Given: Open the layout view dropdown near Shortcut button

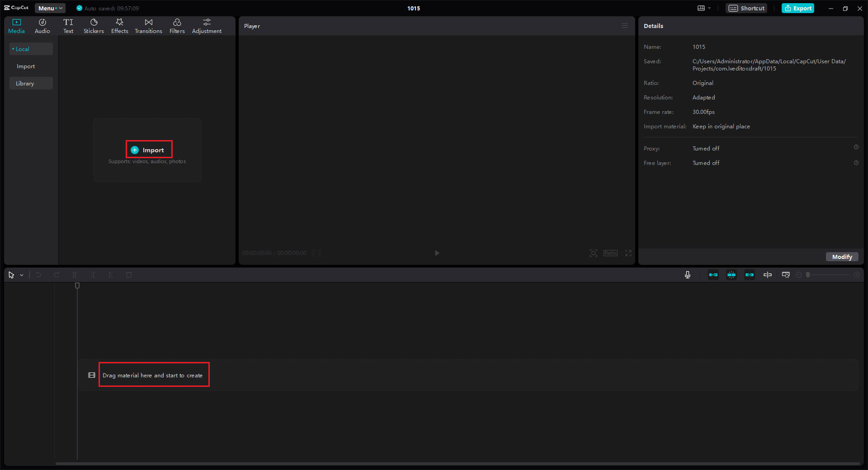Looking at the screenshot, I should [704, 8].
